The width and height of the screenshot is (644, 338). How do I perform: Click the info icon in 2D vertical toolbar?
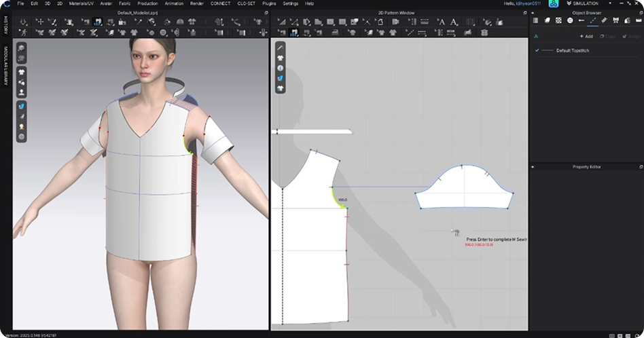click(x=280, y=69)
